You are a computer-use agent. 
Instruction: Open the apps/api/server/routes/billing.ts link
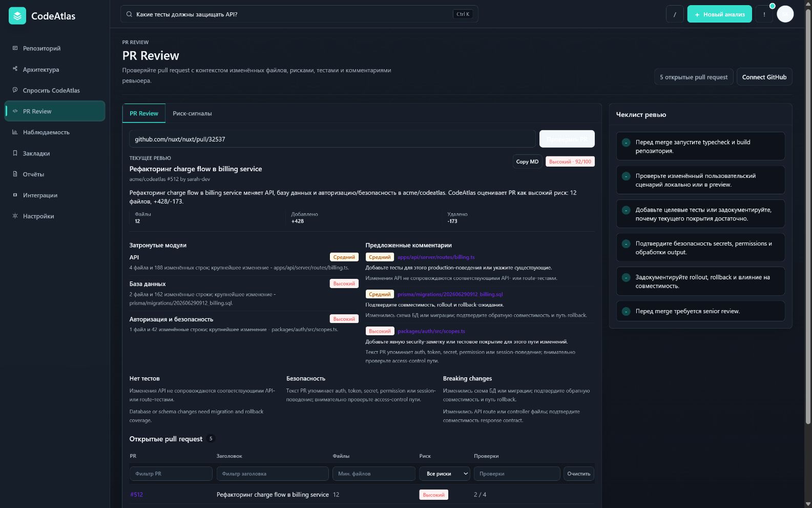436,257
